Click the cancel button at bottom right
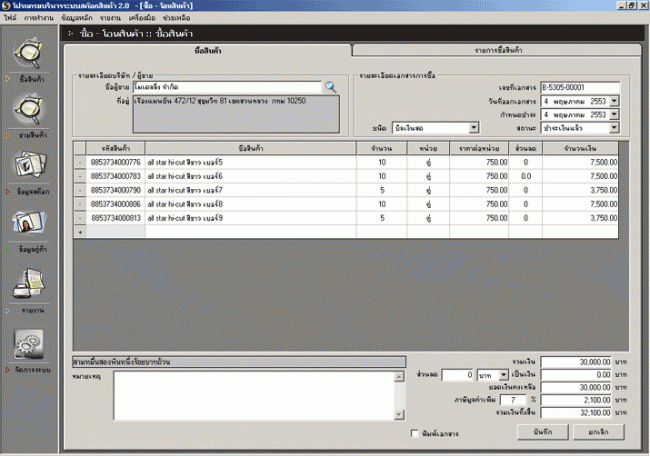 [x=599, y=432]
